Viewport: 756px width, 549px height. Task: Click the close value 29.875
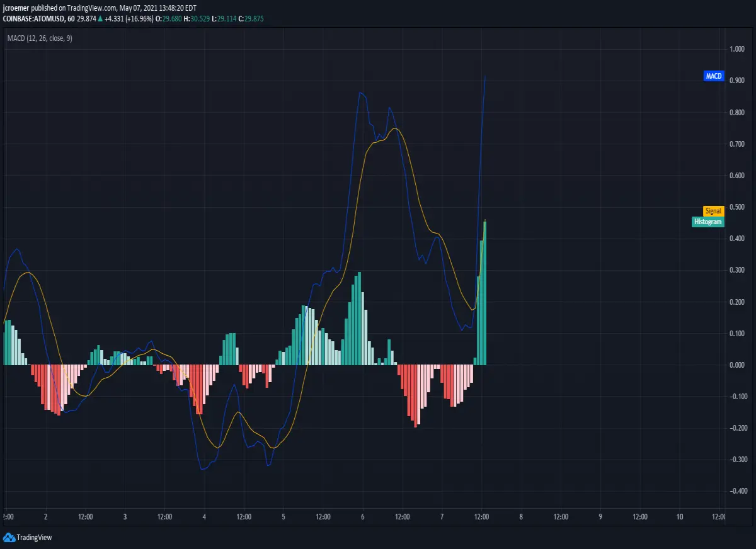pyautogui.click(x=254, y=19)
